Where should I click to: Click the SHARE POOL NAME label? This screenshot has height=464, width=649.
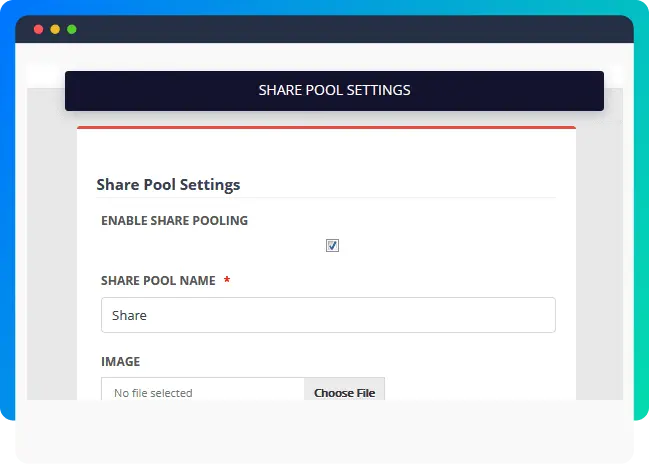pyautogui.click(x=158, y=281)
